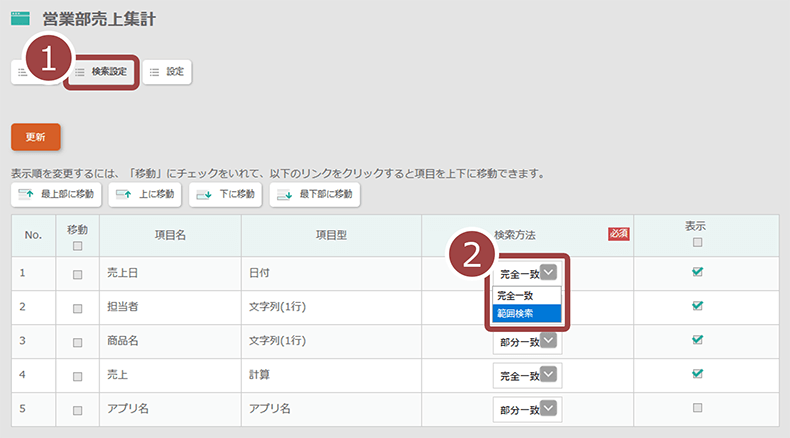Click 最上部に移動 move-to-top button
Screen dimensions: 790x438
(56, 194)
